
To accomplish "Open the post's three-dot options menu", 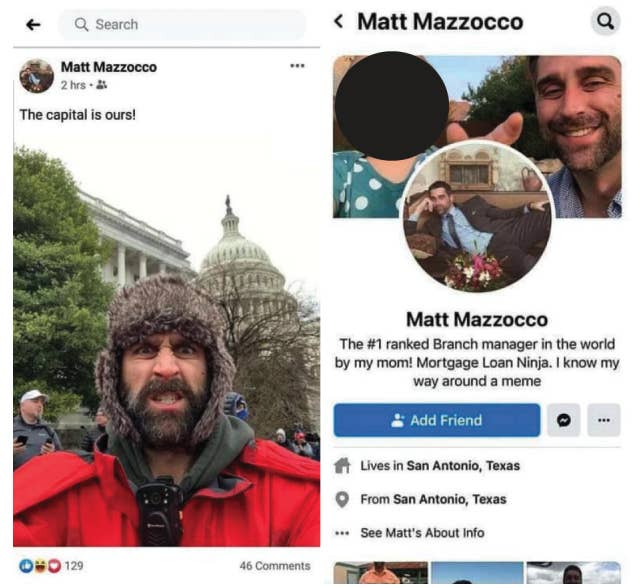I will point(297,66).
